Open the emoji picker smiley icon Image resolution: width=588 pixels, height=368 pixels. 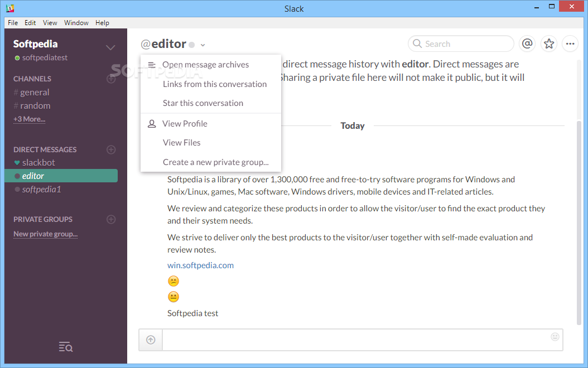click(x=555, y=337)
